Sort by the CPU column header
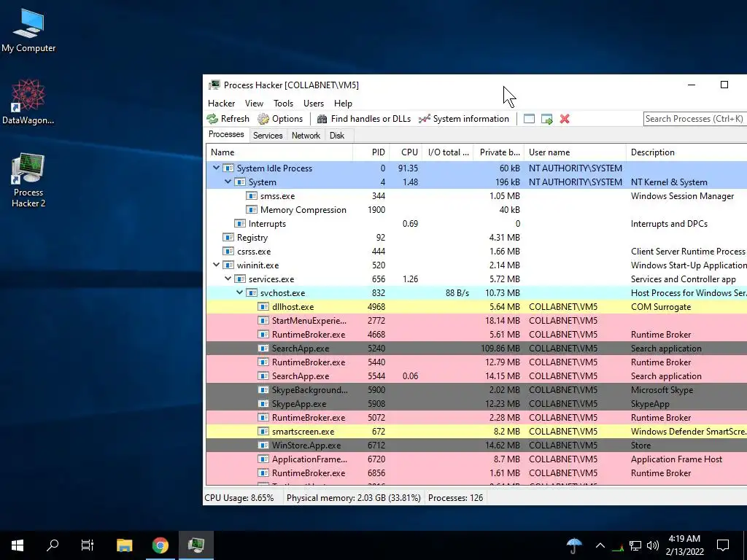The height and width of the screenshot is (560, 747). pos(406,152)
